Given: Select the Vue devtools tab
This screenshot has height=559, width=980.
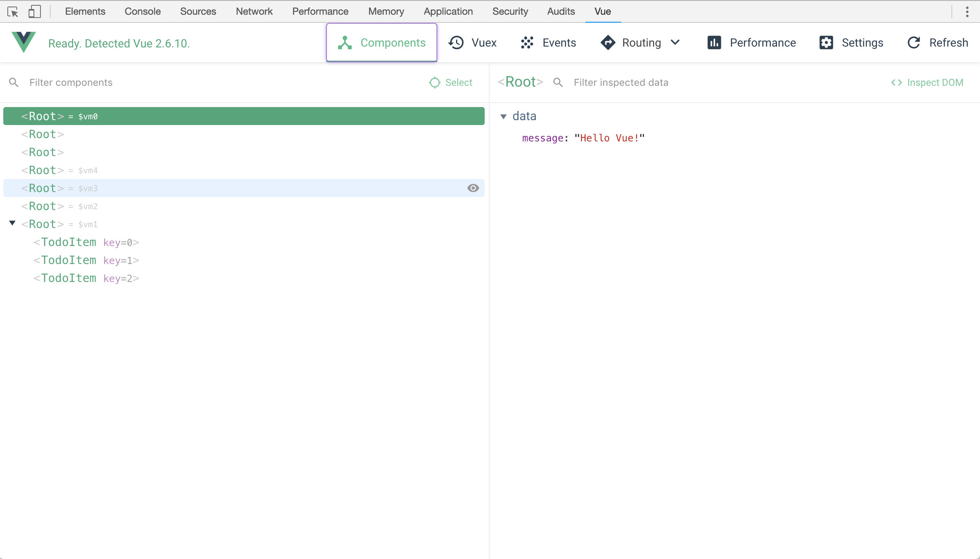Looking at the screenshot, I should pyautogui.click(x=603, y=11).
